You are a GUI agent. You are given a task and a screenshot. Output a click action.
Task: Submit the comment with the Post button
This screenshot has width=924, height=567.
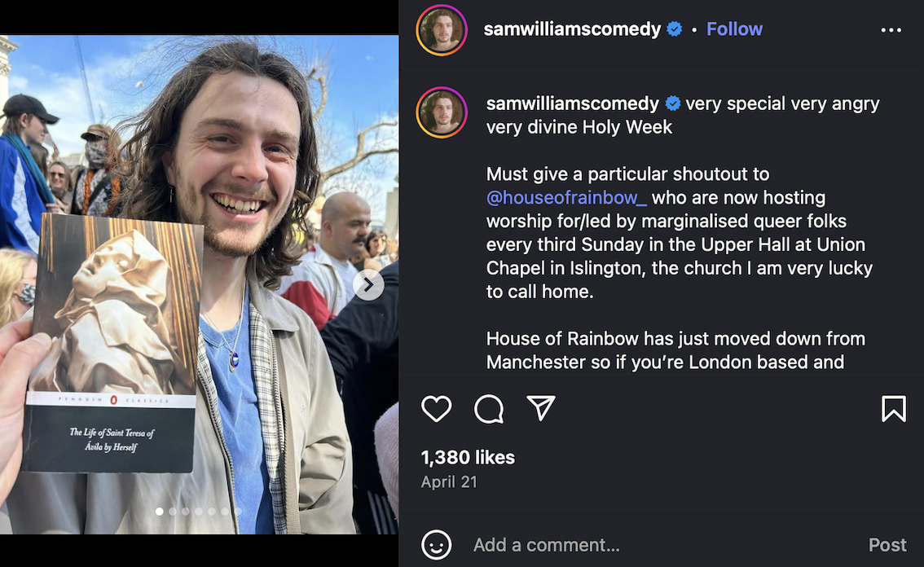point(887,545)
